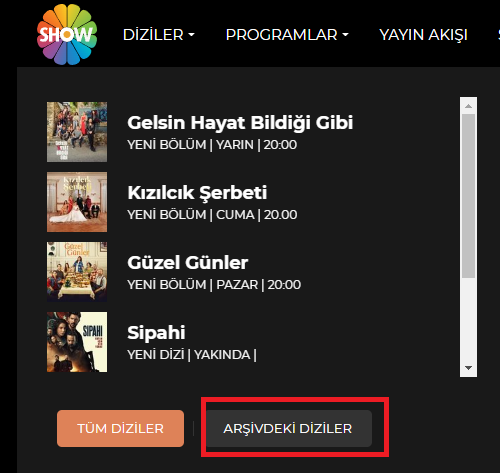Screen dimensions: 500x473
Task: Open the DİZİLER dropdown menu
Action: [159, 35]
